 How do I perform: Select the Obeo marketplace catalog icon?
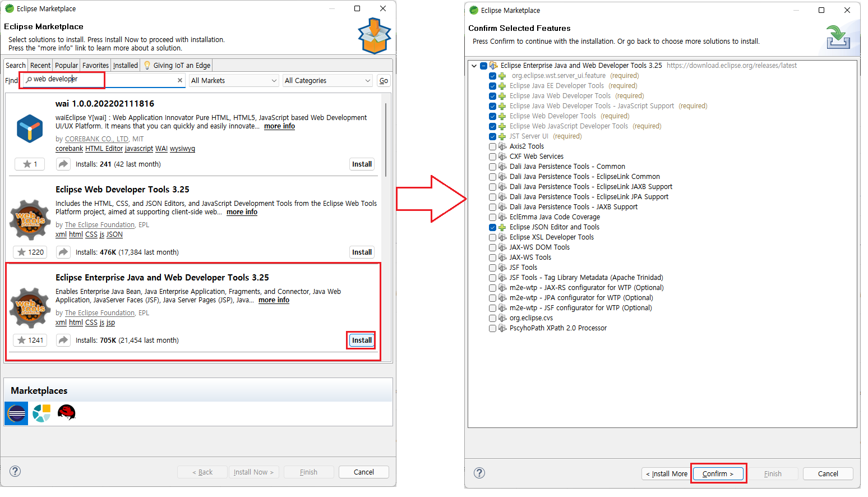coord(41,413)
